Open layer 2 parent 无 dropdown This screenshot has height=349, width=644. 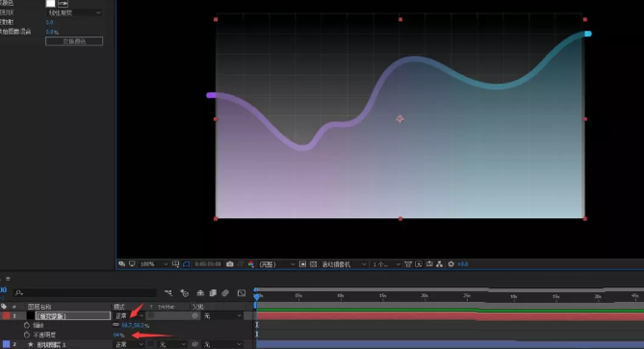coord(222,344)
